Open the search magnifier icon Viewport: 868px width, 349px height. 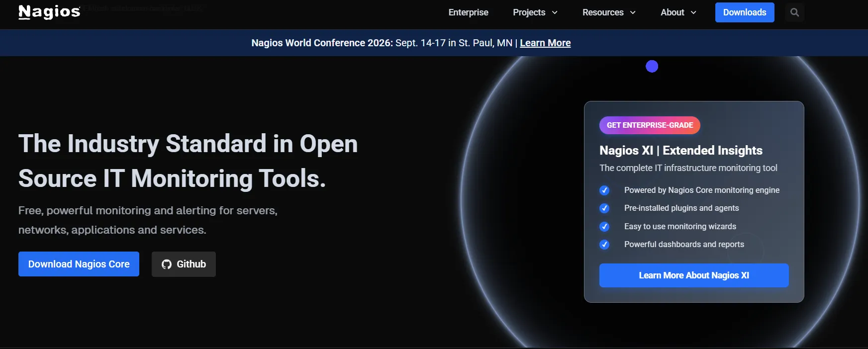(x=794, y=12)
